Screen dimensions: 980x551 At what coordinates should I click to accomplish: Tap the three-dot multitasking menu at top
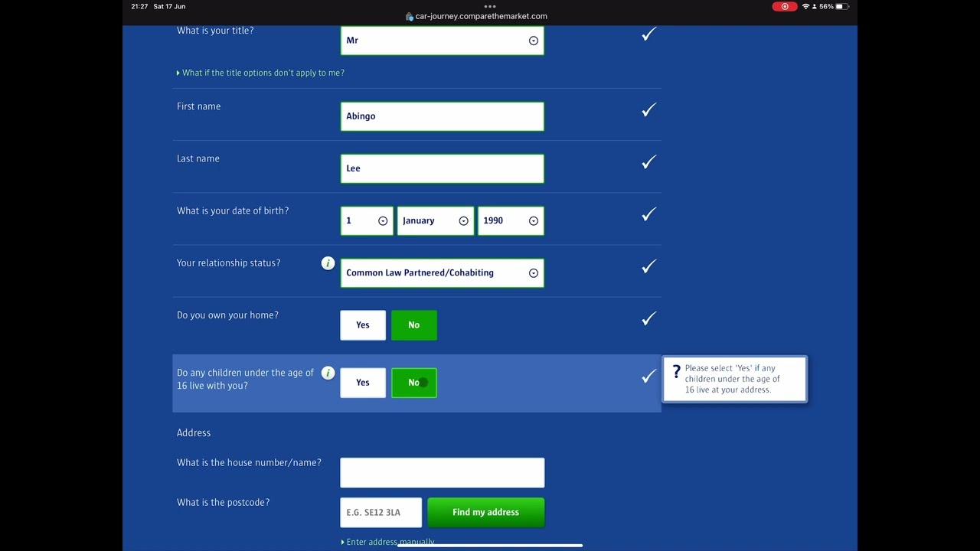tap(490, 6)
